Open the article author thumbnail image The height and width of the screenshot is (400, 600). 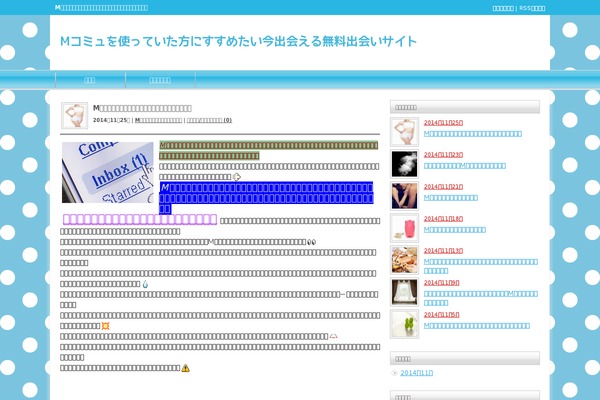(x=74, y=115)
